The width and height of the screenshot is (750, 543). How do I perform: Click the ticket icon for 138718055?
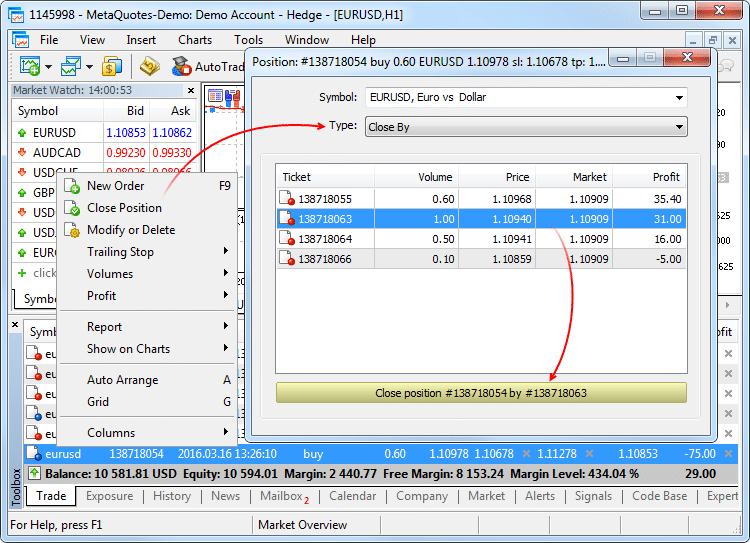point(288,199)
